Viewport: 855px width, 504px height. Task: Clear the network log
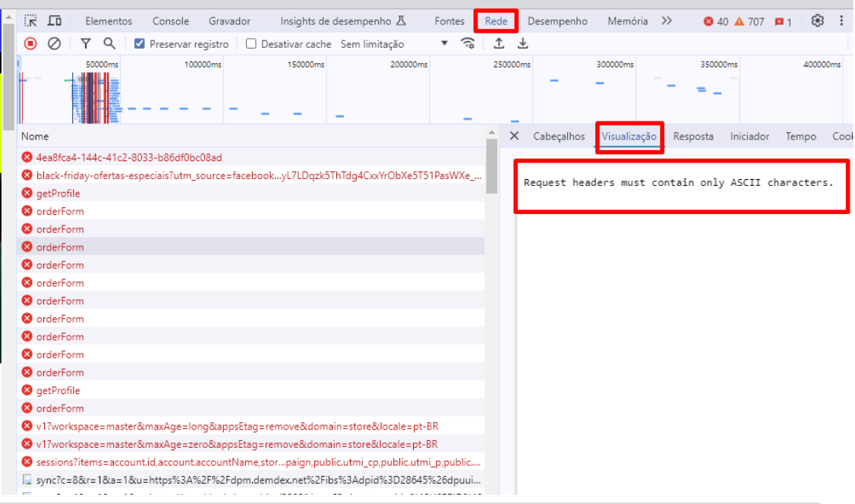pyautogui.click(x=52, y=44)
